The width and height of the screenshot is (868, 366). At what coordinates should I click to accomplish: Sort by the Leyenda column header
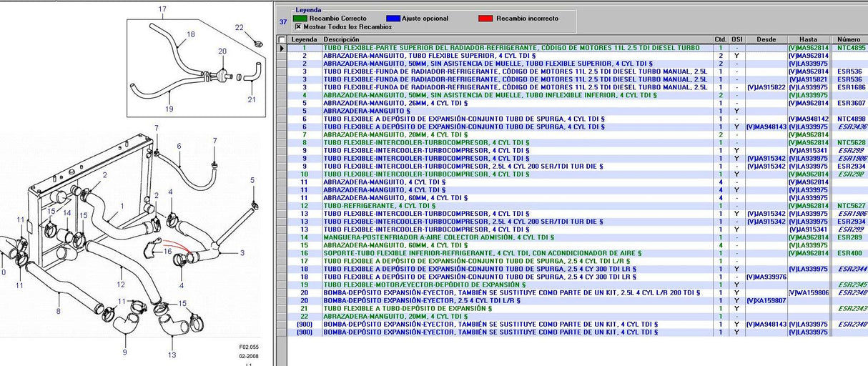(304, 39)
